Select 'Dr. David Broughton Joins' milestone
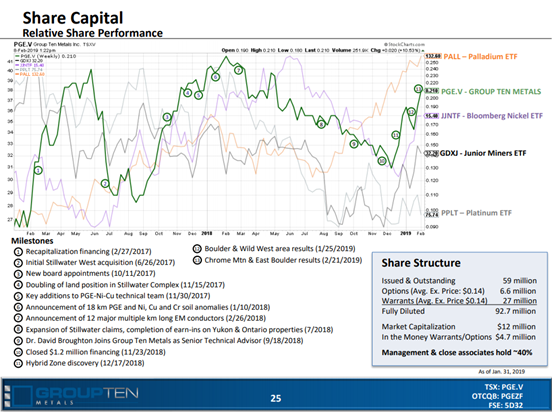Image resolution: width=552 pixels, height=412 pixels. click(x=164, y=341)
